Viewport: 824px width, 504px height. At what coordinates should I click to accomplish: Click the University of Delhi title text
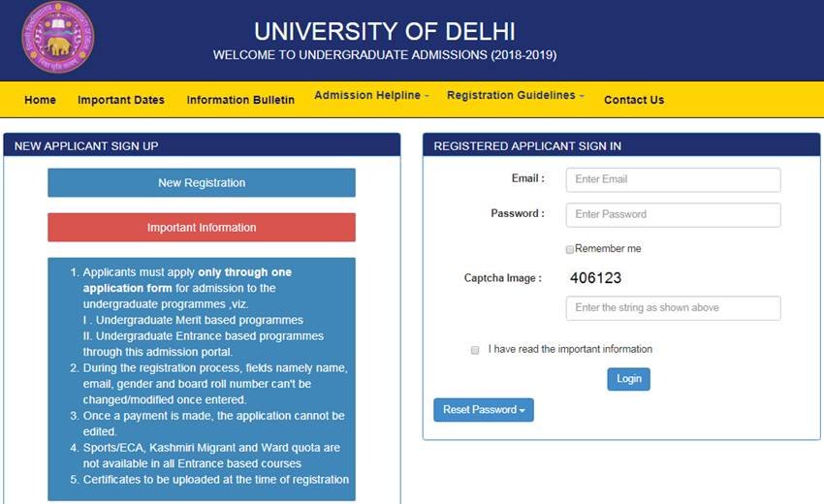click(384, 30)
